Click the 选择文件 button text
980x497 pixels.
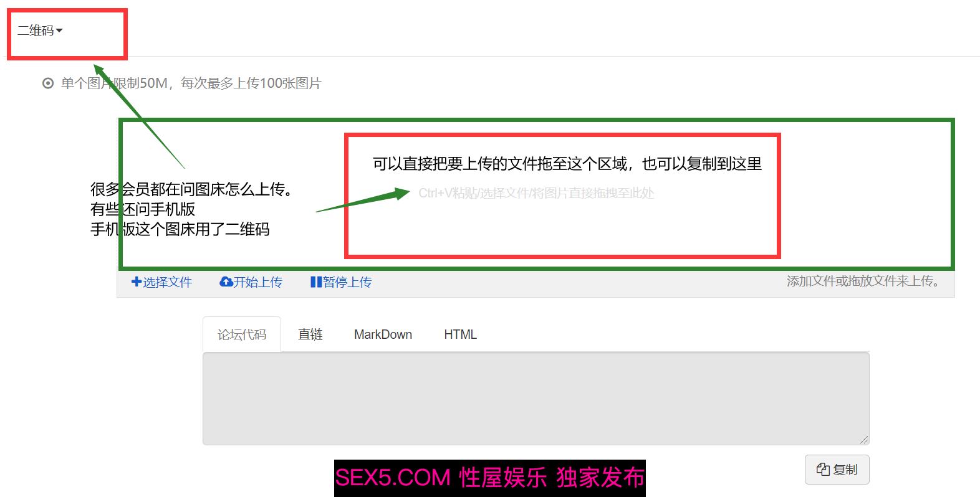(x=167, y=282)
